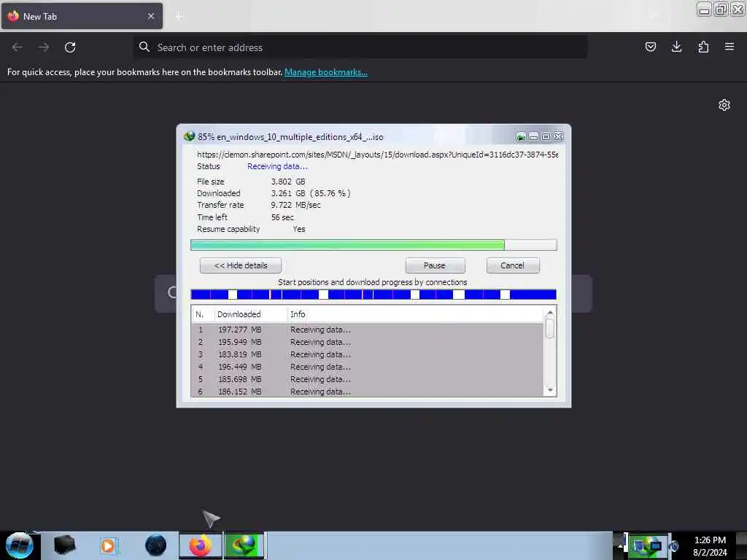Open new tab personalize gear icon
747x560 pixels.
click(724, 105)
